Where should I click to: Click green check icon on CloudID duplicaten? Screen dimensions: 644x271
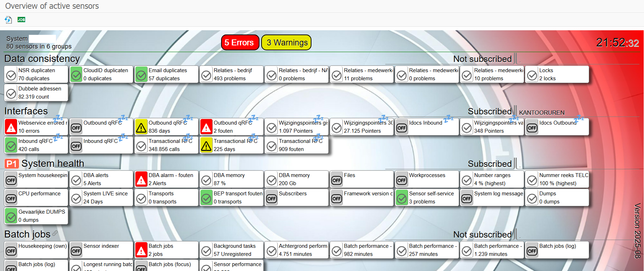point(76,75)
